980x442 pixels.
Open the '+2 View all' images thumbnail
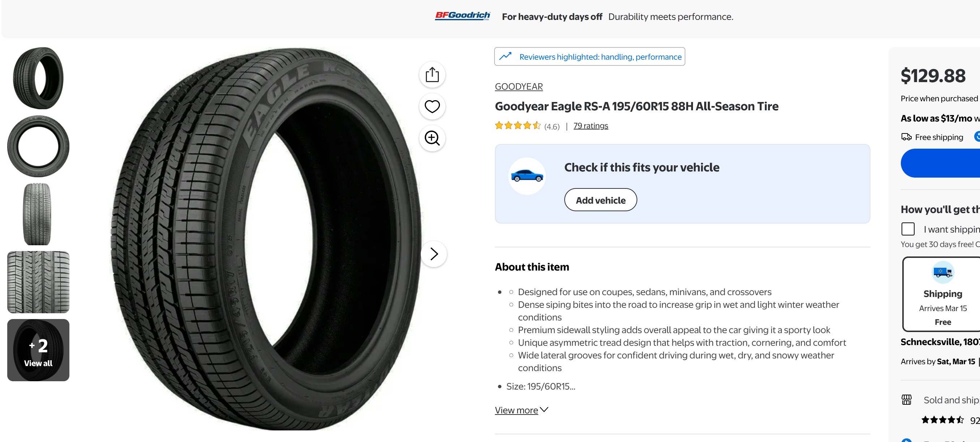point(38,350)
